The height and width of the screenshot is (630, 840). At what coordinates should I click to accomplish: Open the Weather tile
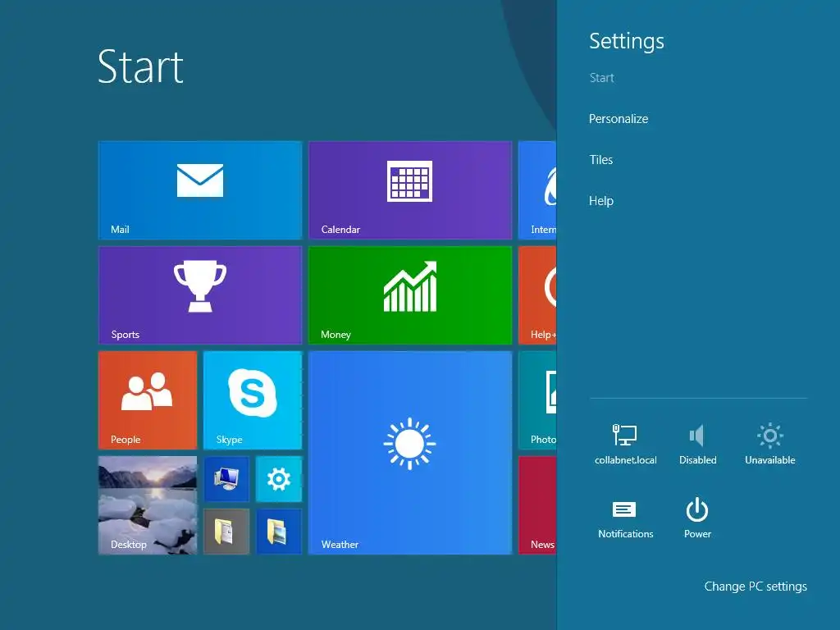tap(410, 453)
